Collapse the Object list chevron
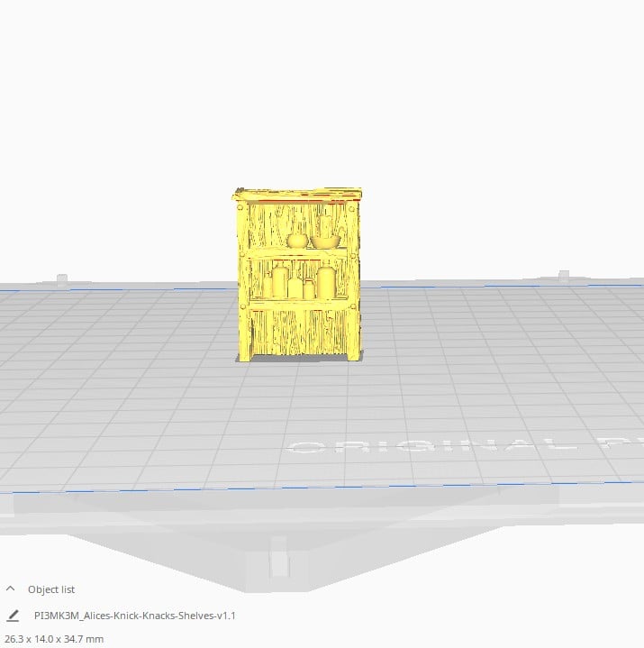This screenshot has height=648, width=644. (11, 589)
